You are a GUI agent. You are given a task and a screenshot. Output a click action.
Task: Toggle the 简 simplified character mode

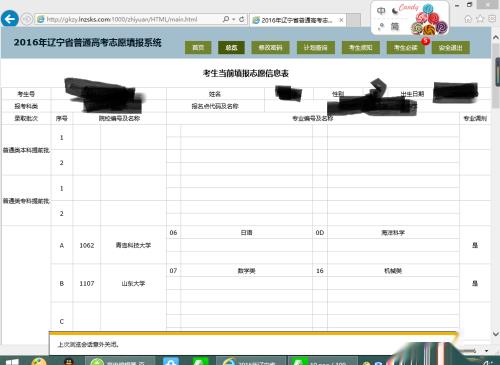395,26
